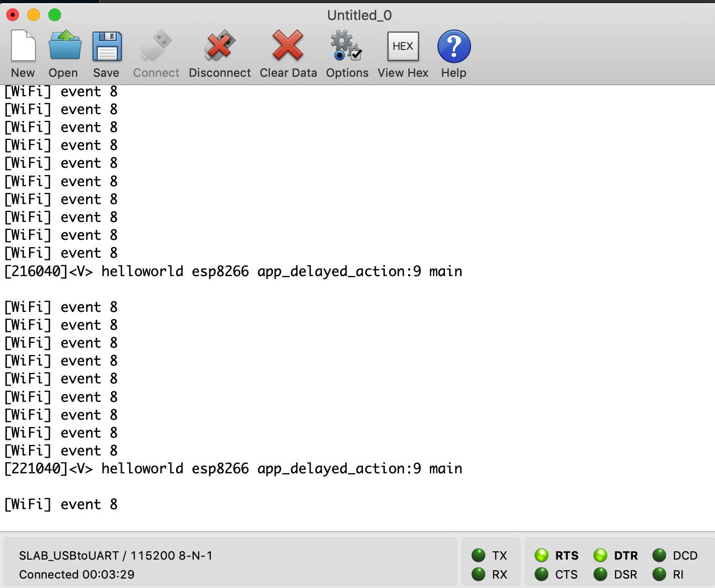
Task: Click the first helloworld esp8266 log line
Action: coord(233,271)
